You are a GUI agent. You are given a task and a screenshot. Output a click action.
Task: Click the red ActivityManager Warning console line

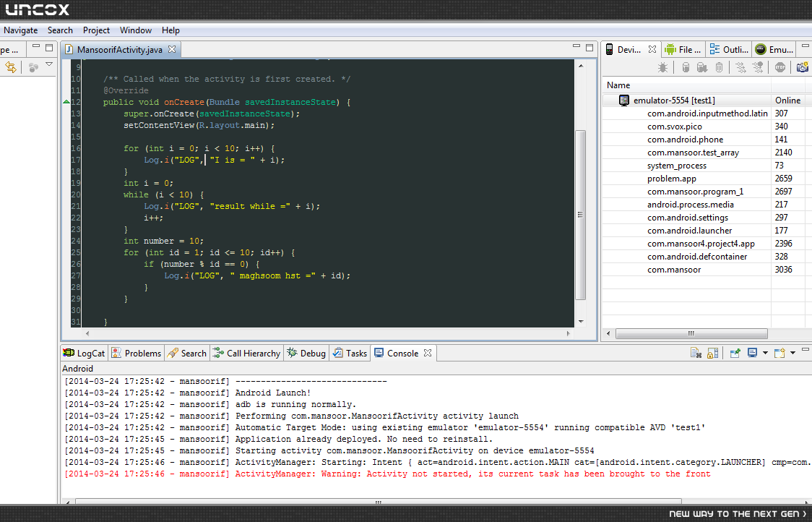pyautogui.click(x=386, y=474)
